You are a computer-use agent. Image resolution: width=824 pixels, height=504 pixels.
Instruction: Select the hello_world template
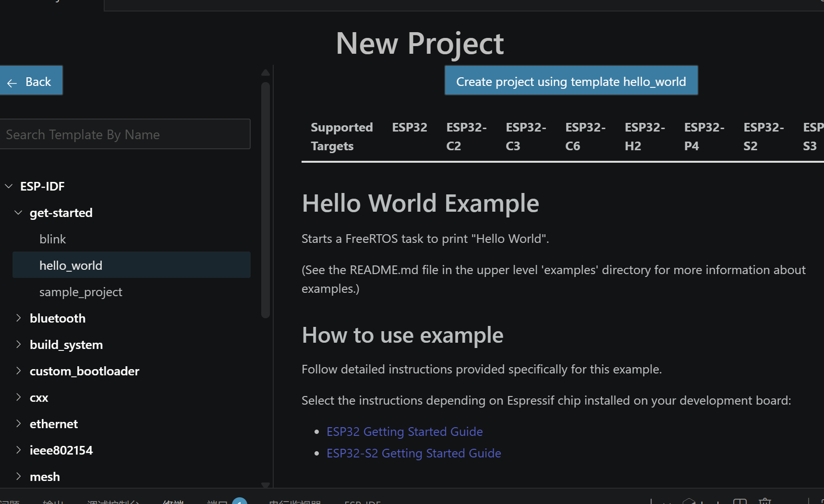[x=132, y=265]
